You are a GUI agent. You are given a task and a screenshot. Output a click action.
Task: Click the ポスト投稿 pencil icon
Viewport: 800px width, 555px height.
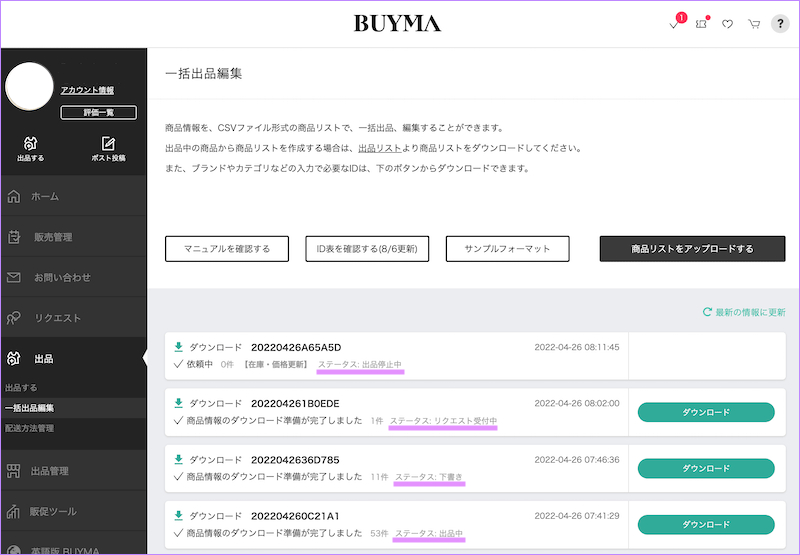pyautogui.click(x=108, y=147)
